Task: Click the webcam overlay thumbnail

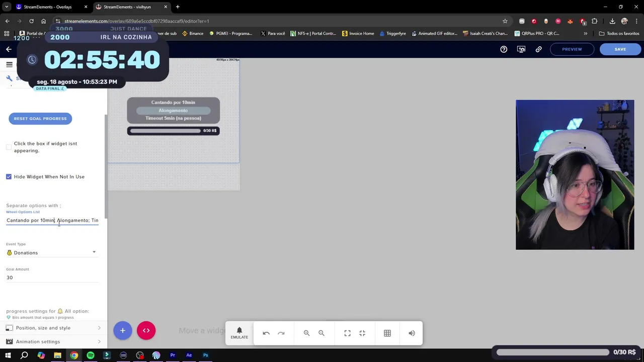Action: (575, 174)
